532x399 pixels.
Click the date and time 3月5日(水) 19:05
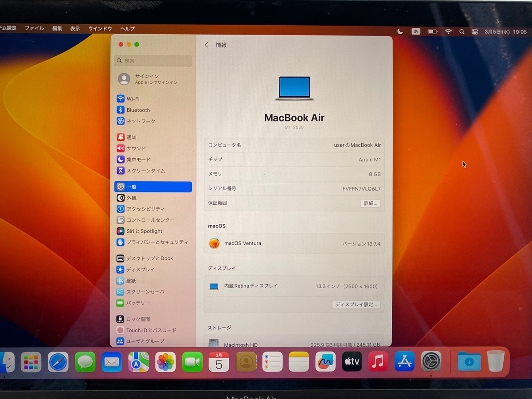point(505,32)
